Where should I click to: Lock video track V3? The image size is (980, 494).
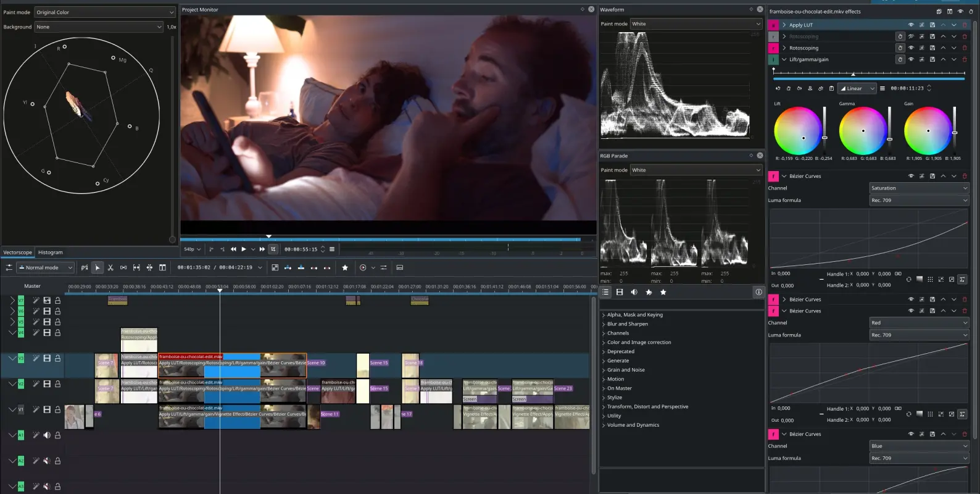(57, 358)
